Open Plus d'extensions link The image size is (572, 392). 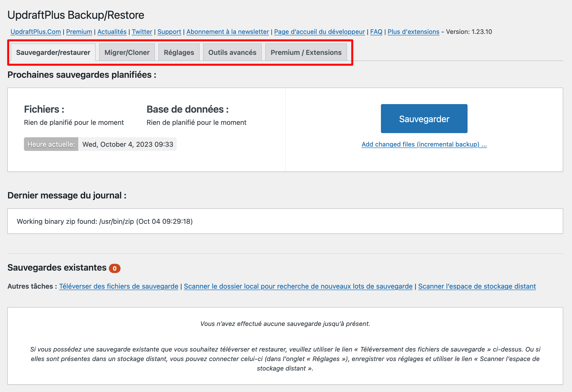(413, 32)
